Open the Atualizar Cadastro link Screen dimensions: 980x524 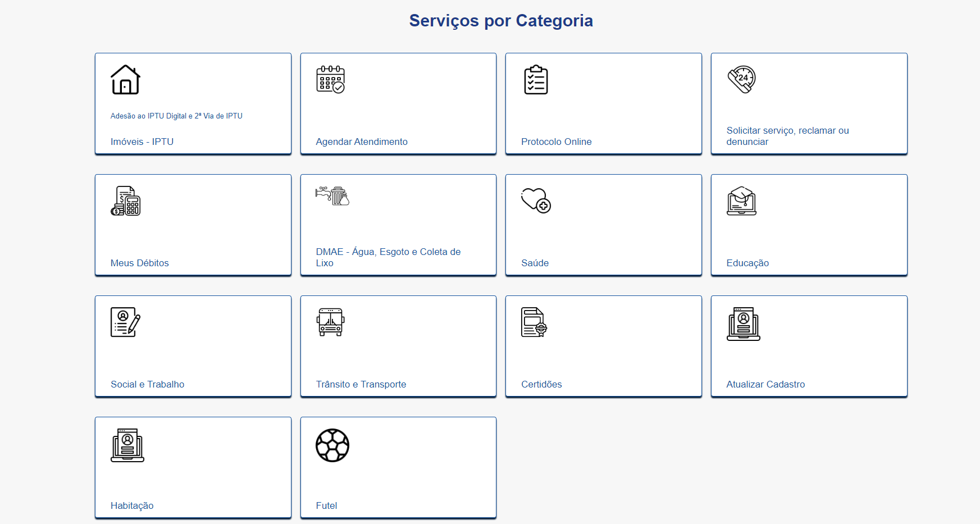[765, 384]
